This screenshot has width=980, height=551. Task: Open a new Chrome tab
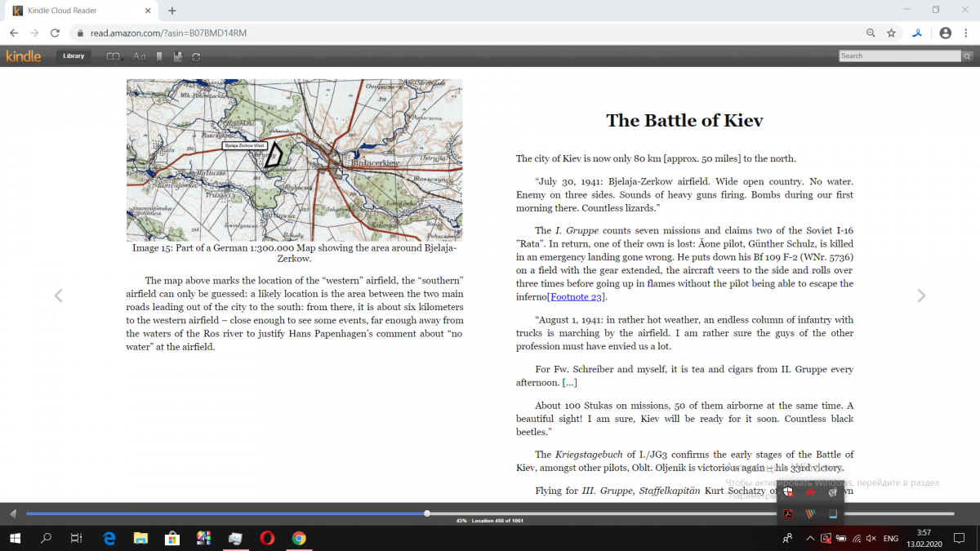coord(172,11)
